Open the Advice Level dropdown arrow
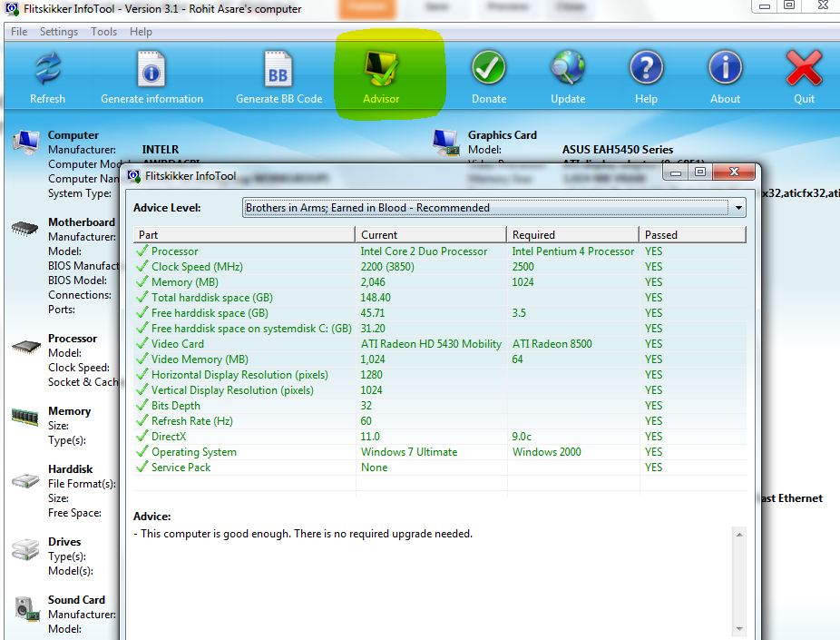 click(738, 208)
